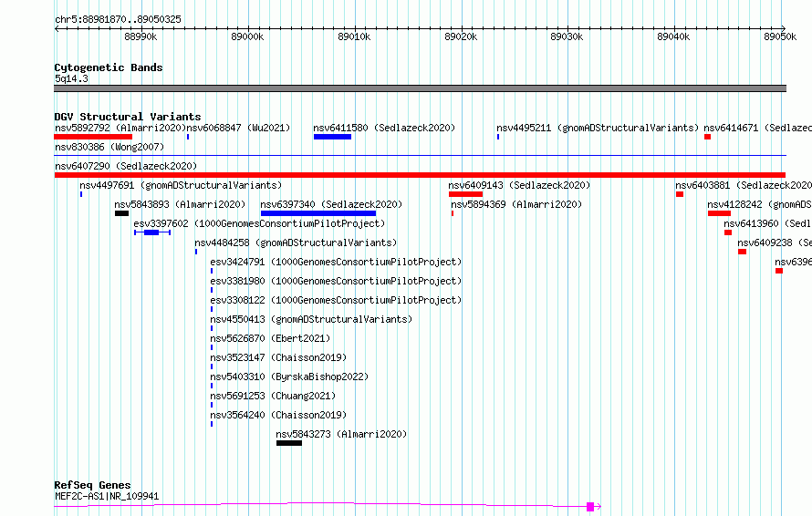Click the 88990k ruler label
This screenshot has height=516, width=812.
pos(141,36)
